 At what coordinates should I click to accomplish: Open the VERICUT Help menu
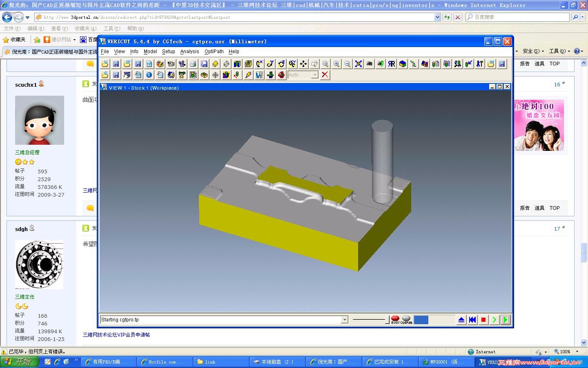[234, 52]
